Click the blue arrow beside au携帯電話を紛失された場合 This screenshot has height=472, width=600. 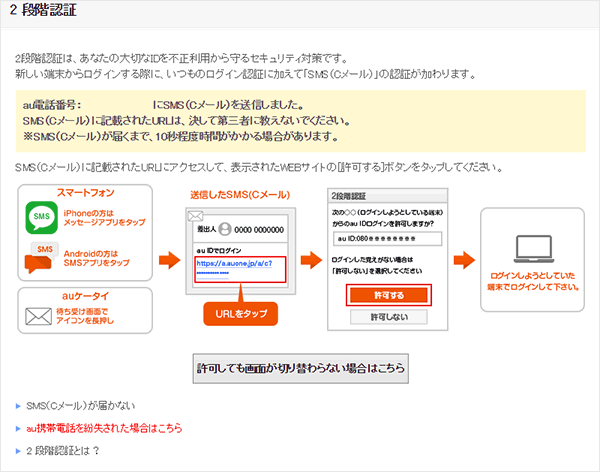18,428
